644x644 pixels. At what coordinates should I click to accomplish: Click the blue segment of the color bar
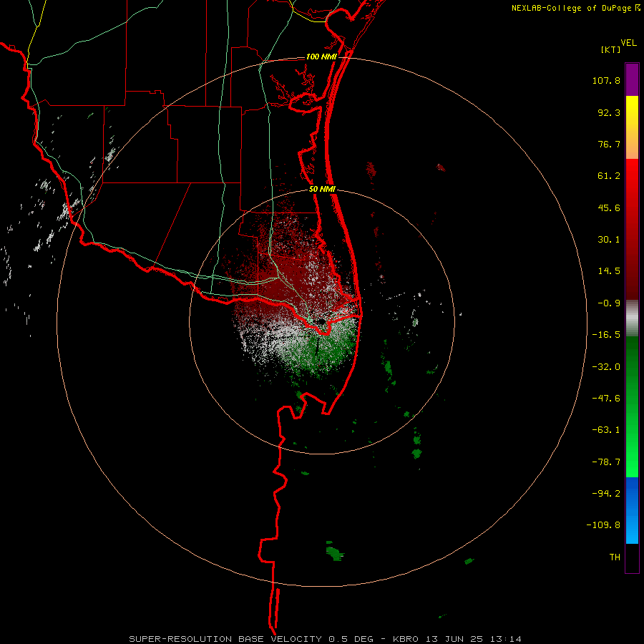pyautogui.click(x=632, y=510)
